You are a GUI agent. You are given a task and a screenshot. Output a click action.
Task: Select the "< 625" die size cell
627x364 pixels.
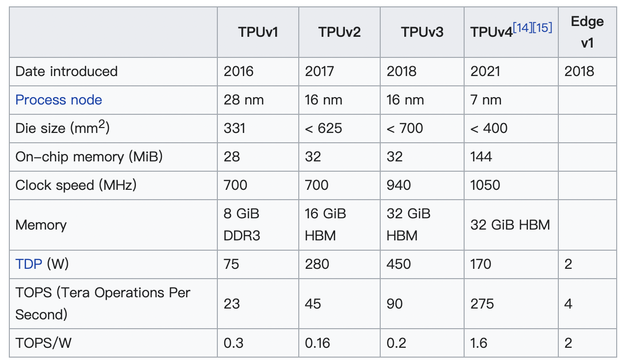323,129
